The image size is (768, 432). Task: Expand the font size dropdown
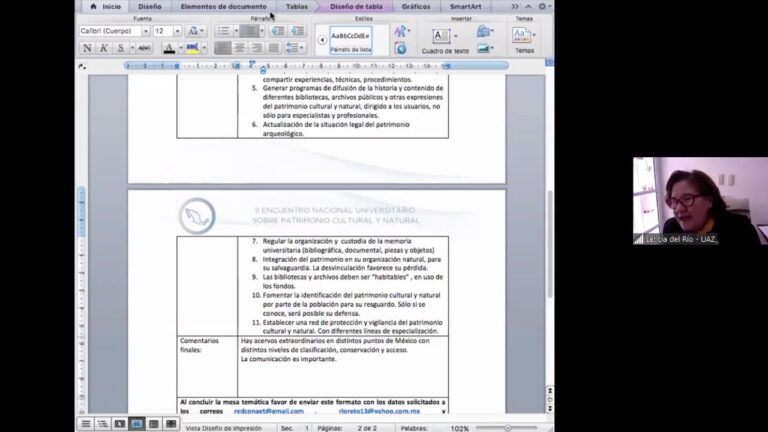(x=177, y=31)
